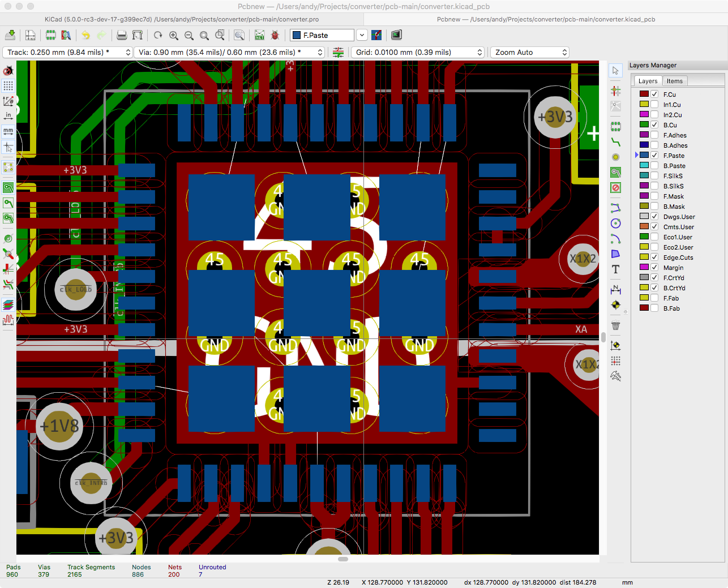Activate the Add dimension tool
The height and width of the screenshot is (588, 728).
pyautogui.click(x=616, y=290)
